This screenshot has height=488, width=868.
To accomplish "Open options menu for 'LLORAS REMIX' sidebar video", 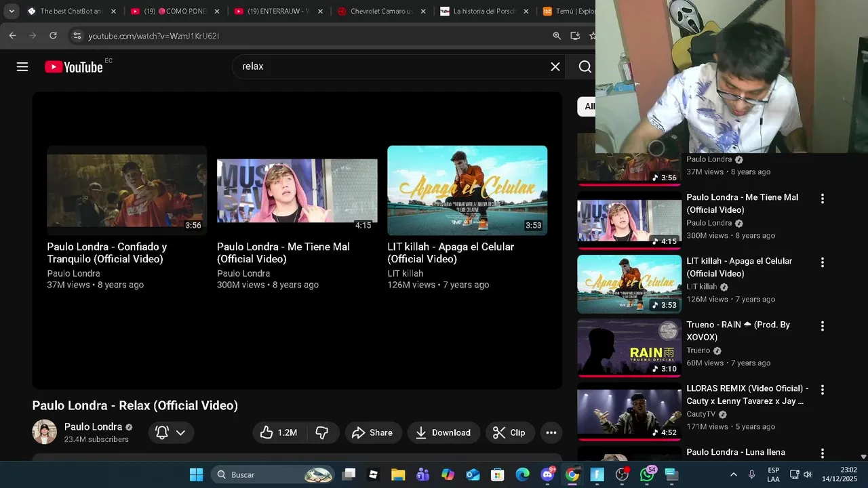I will pos(823,390).
